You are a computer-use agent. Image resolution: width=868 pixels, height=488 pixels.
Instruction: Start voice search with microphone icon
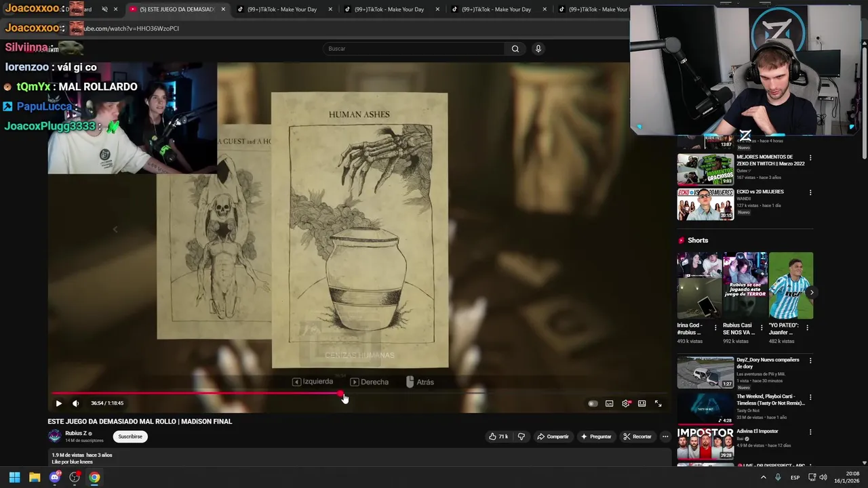coord(538,49)
